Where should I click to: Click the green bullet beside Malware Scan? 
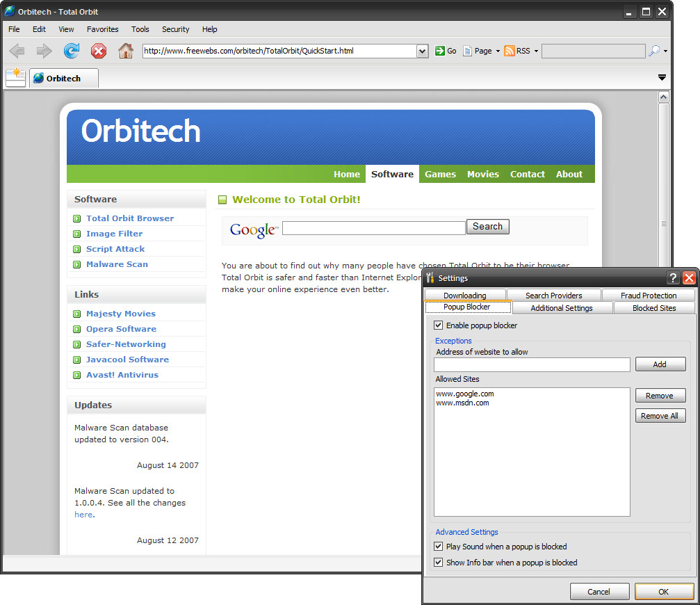(x=76, y=264)
